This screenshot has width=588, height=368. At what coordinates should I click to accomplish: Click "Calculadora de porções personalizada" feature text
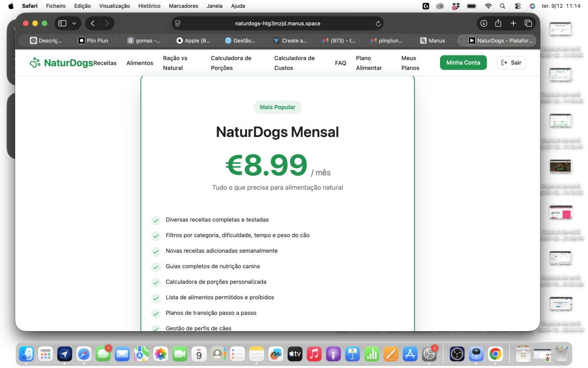coord(216,282)
